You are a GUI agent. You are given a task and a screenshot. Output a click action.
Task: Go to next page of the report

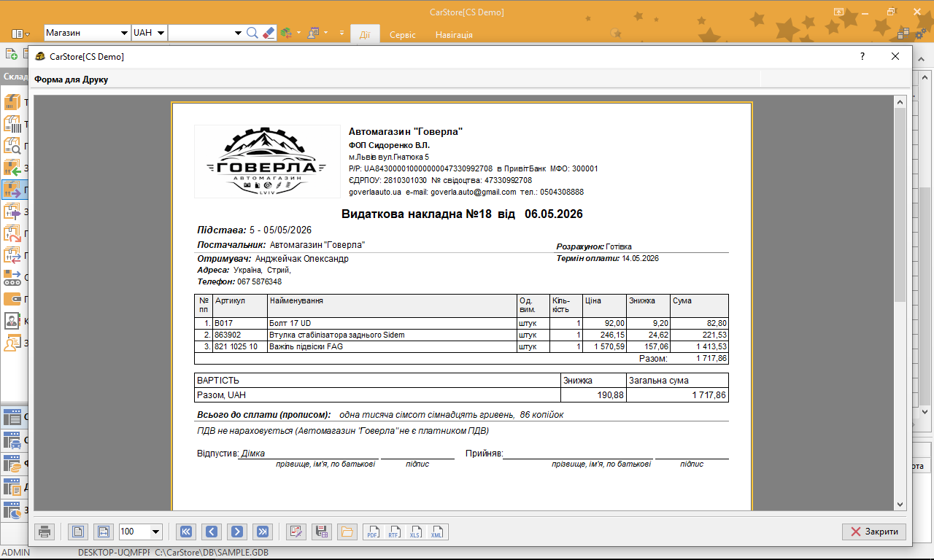point(236,532)
